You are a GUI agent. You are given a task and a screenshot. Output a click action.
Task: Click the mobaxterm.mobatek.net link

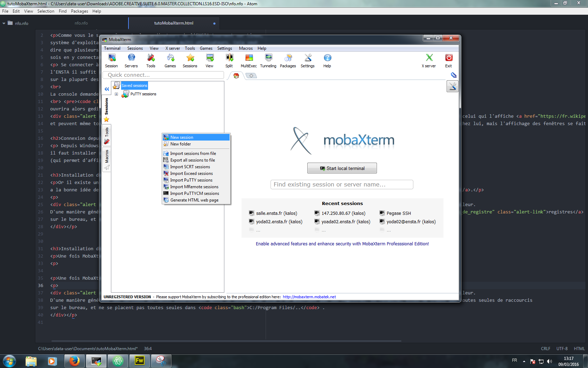pos(309,297)
